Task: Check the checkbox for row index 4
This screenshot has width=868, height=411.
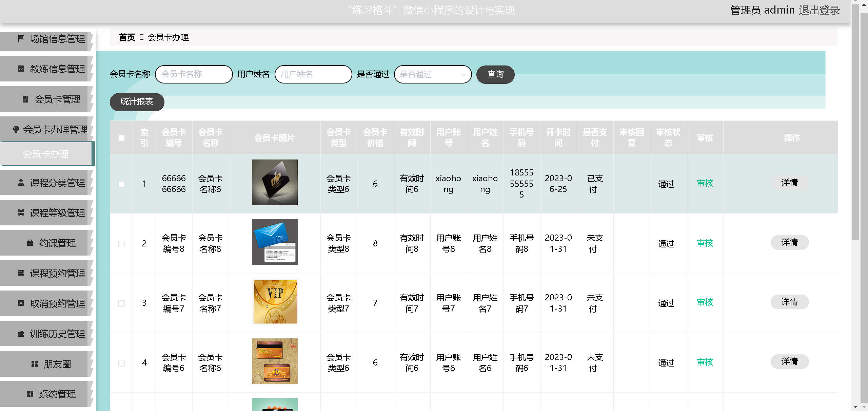Action: pos(121,363)
